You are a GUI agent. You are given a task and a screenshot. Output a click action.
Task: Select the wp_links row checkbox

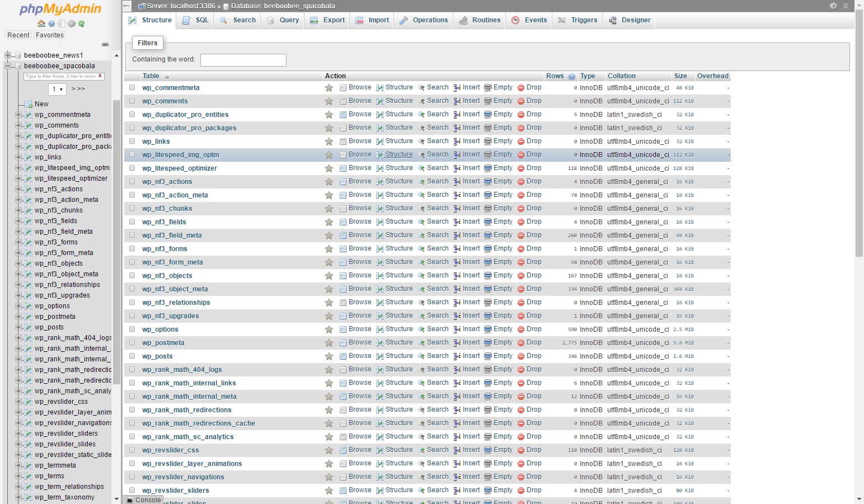[x=132, y=141]
